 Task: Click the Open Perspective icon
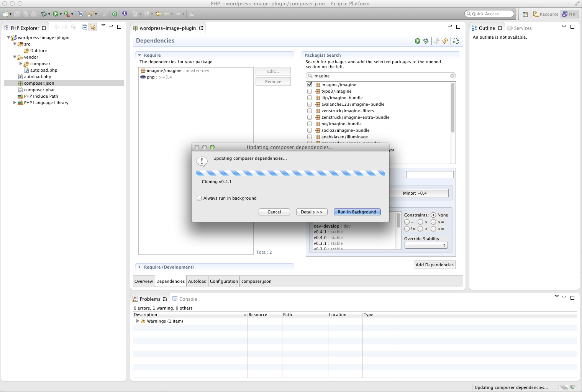click(525, 14)
